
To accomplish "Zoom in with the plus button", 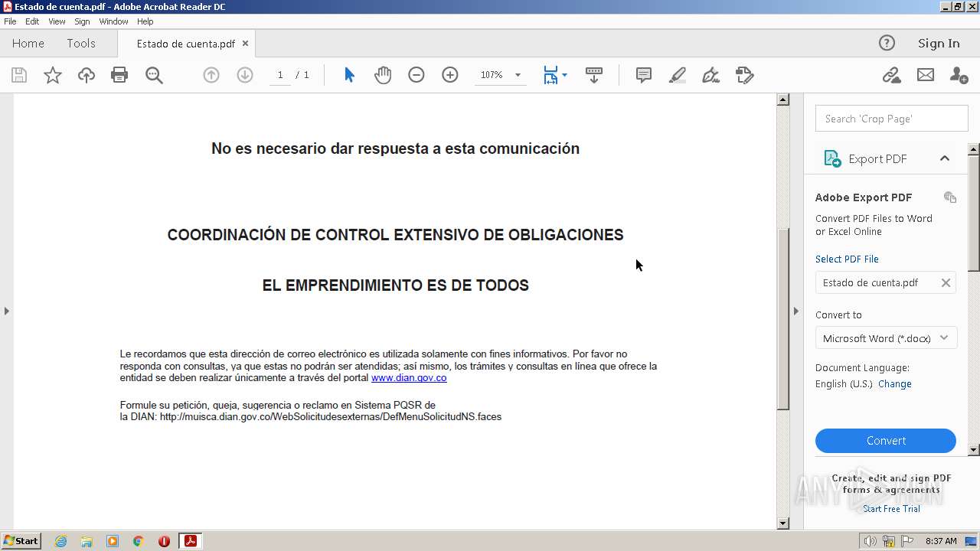I will pos(450,75).
